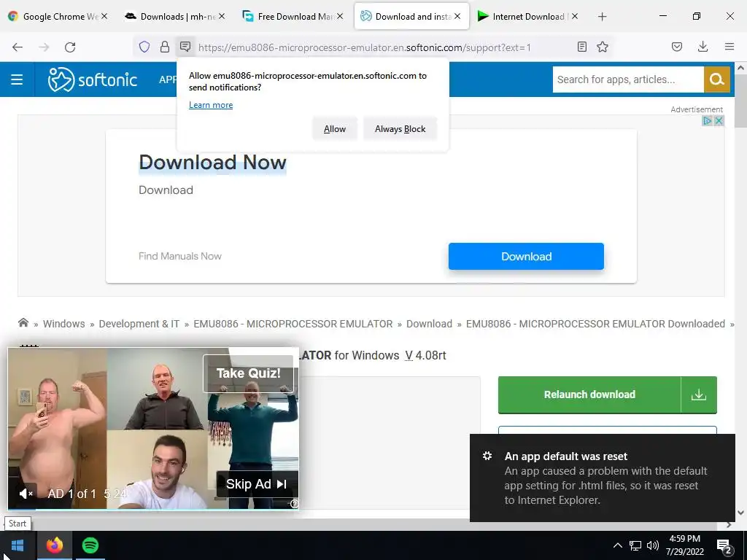Open the network status tray icon
Image resolution: width=747 pixels, height=560 pixels.
tap(635, 545)
